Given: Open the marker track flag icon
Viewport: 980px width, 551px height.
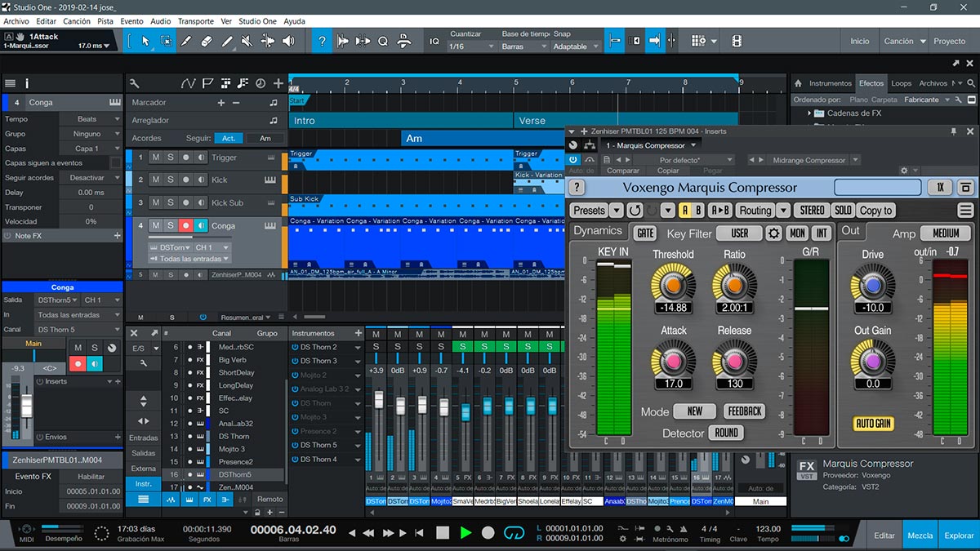Looking at the screenshot, I should [207, 83].
